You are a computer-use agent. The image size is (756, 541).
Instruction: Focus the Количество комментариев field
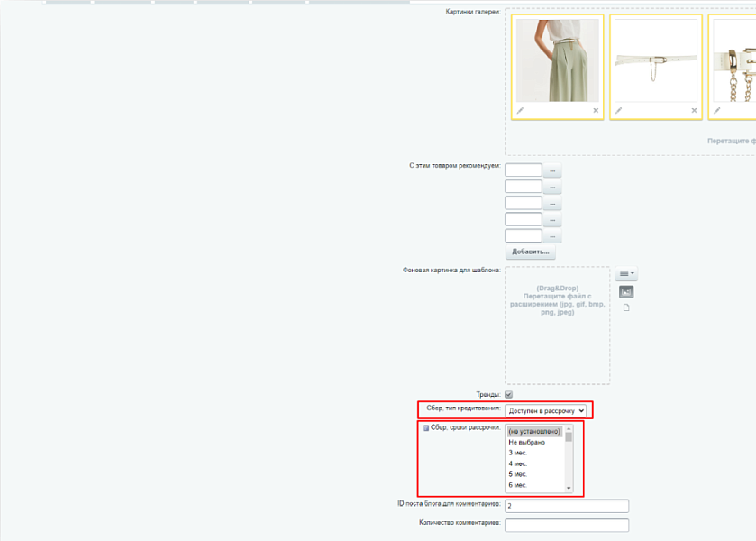[x=567, y=525]
